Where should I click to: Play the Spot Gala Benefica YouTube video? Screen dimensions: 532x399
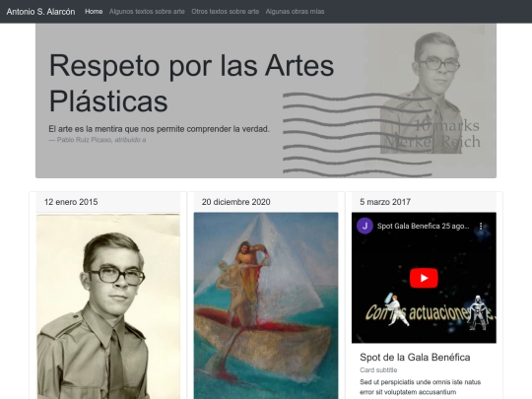(424, 278)
